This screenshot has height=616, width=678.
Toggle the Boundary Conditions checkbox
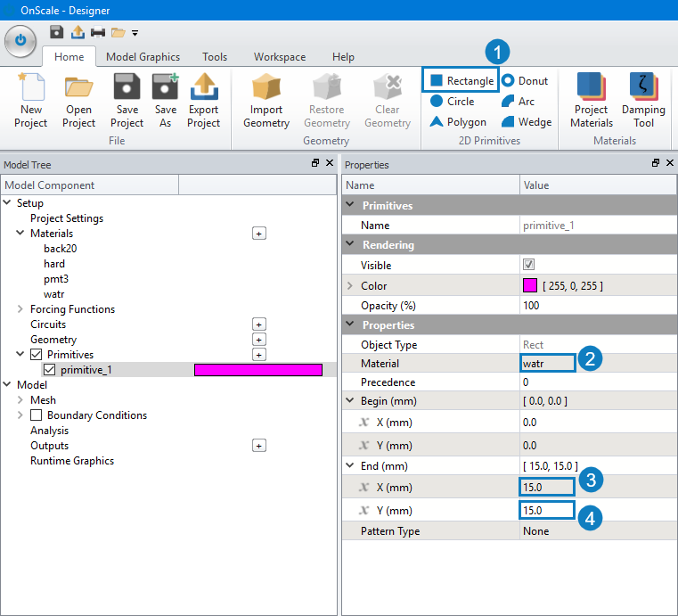click(37, 415)
